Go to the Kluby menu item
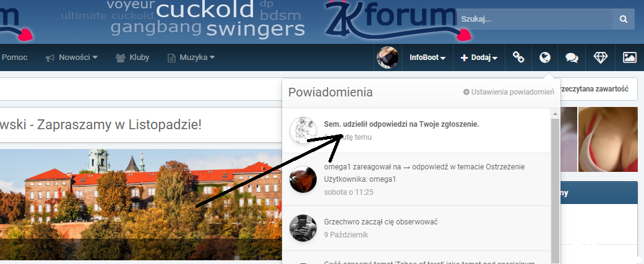 coord(132,57)
